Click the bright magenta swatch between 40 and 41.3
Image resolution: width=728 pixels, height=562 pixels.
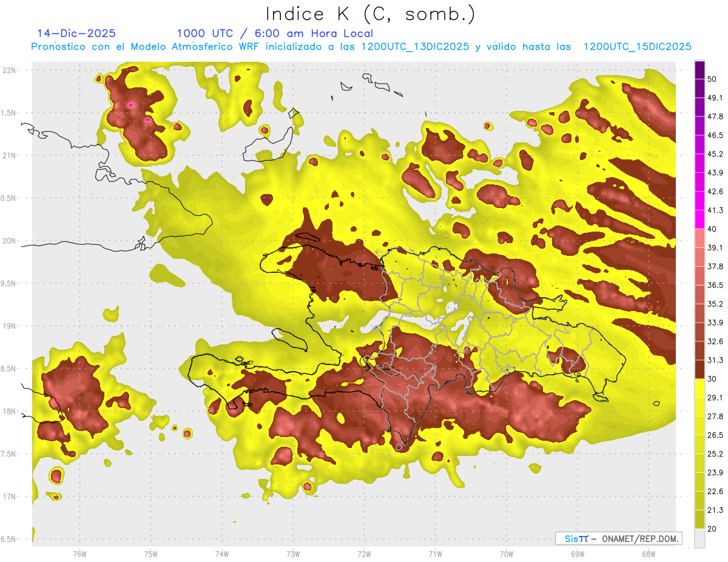pyautogui.click(x=699, y=219)
